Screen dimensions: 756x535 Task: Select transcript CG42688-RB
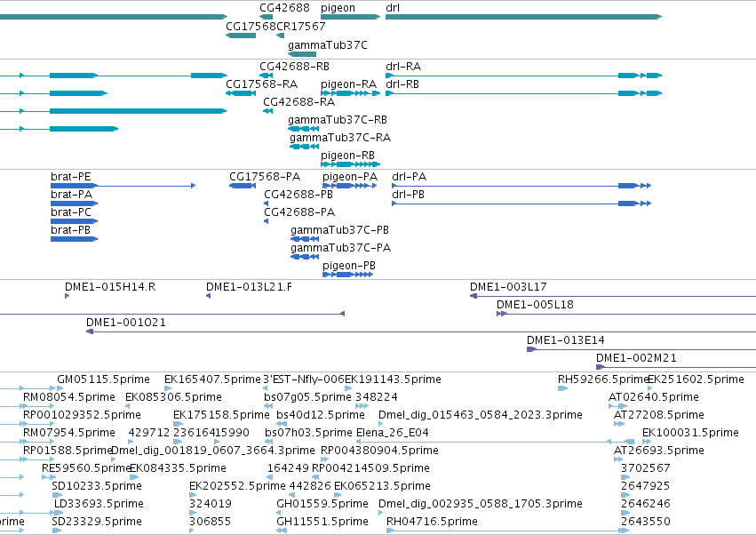pyautogui.click(x=294, y=66)
